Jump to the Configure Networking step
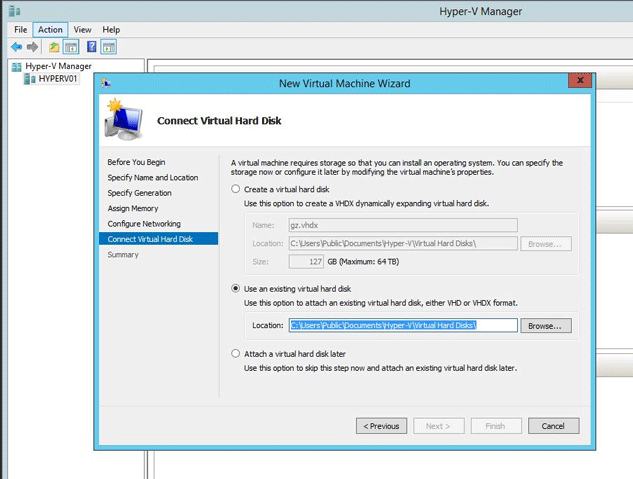633x479 pixels. [x=144, y=224]
